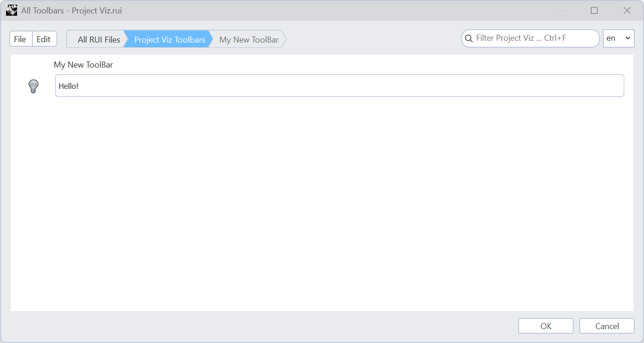Dismiss dialog with Cancel button

pyautogui.click(x=607, y=326)
